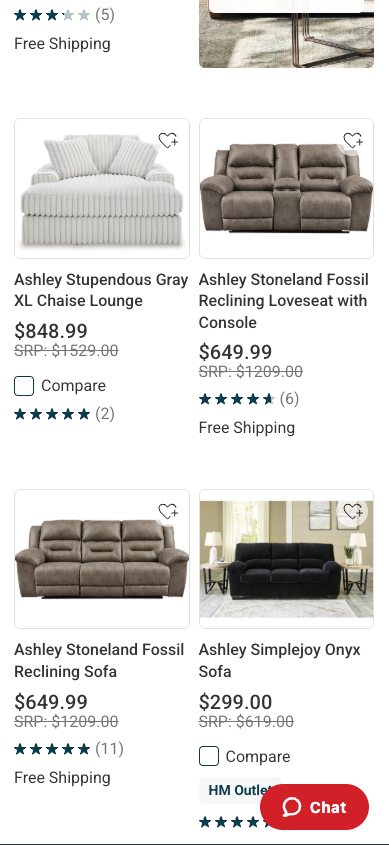Favorite the Simplejoy Onyx Sofa
The height and width of the screenshot is (845, 389).
pyautogui.click(x=353, y=511)
